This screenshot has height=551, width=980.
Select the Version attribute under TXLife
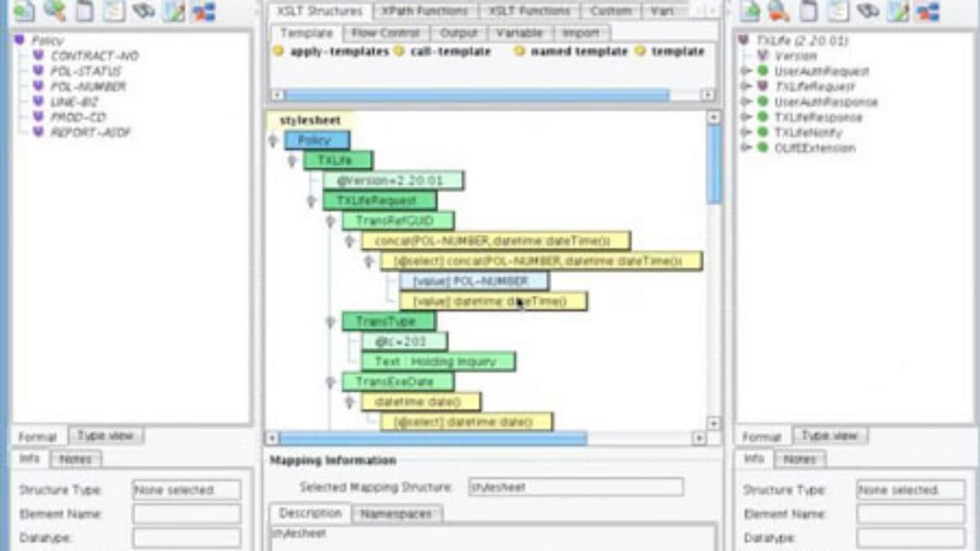[x=795, y=56]
